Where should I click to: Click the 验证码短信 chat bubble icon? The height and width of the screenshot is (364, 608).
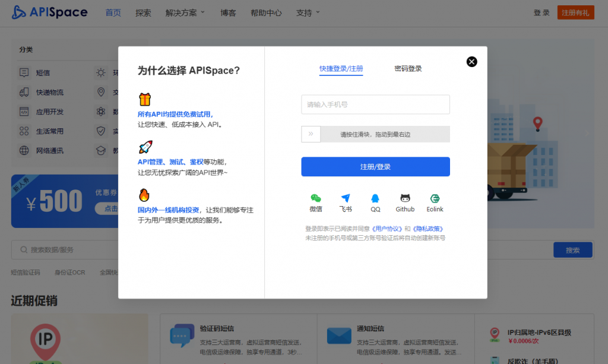(182, 335)
